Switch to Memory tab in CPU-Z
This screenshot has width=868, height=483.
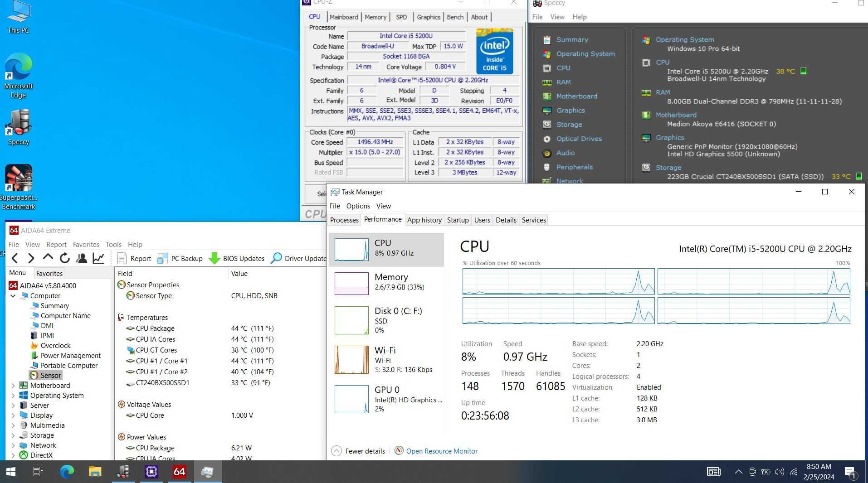[375, 17]
